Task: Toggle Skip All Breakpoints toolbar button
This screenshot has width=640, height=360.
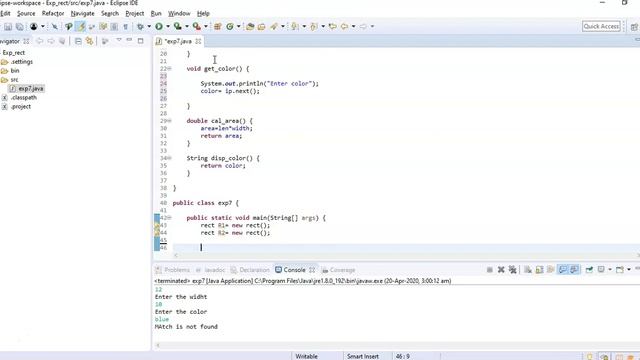Action: tap(54, 27)
